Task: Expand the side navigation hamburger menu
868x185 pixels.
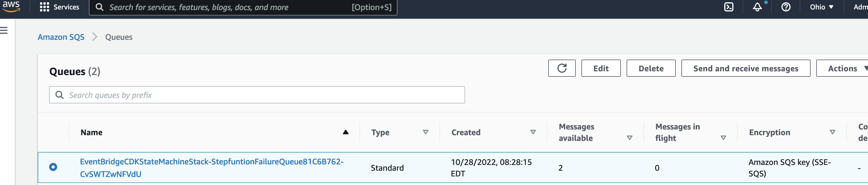Action: pos(4,30)
